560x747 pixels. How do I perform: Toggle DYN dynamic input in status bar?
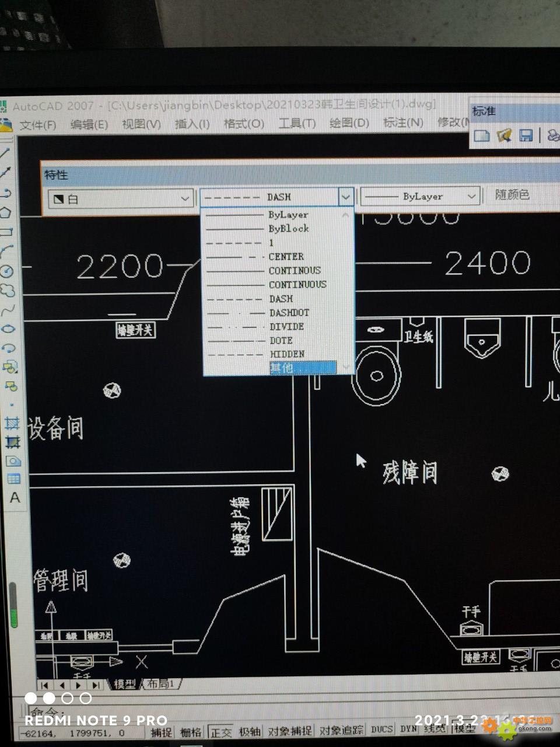tap(408, 729)
